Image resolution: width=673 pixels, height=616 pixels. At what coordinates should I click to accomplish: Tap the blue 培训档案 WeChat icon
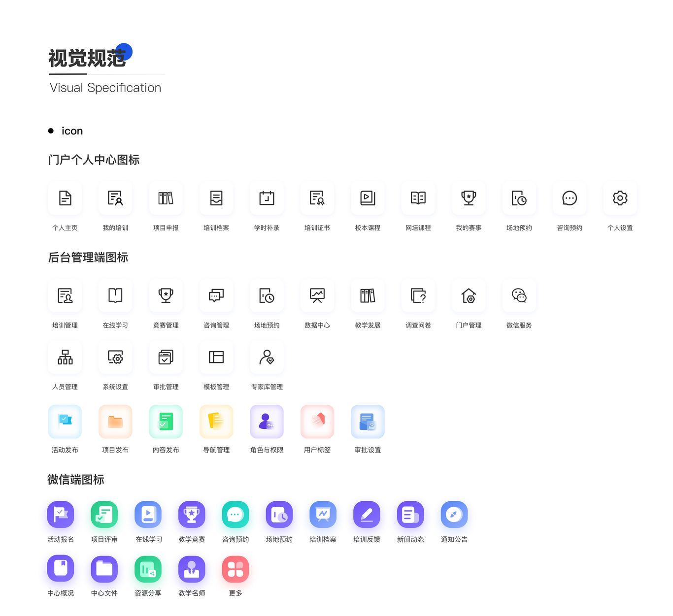[x=323, y=515]
